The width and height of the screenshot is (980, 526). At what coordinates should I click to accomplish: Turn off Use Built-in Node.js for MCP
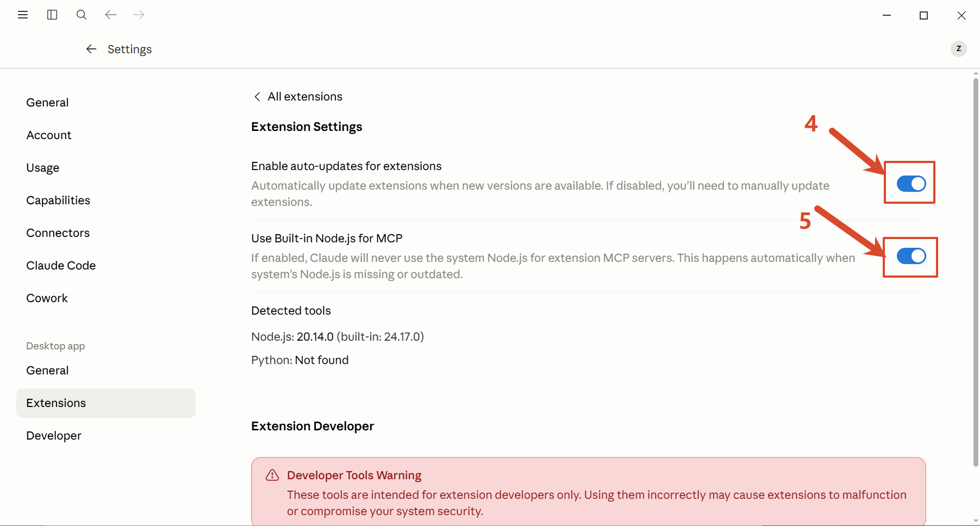(911, 256)
